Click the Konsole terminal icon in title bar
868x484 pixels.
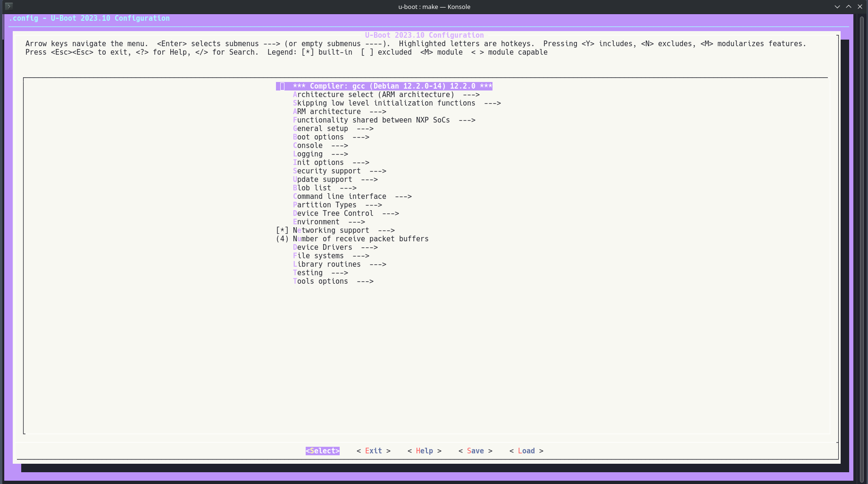(8, 7)
